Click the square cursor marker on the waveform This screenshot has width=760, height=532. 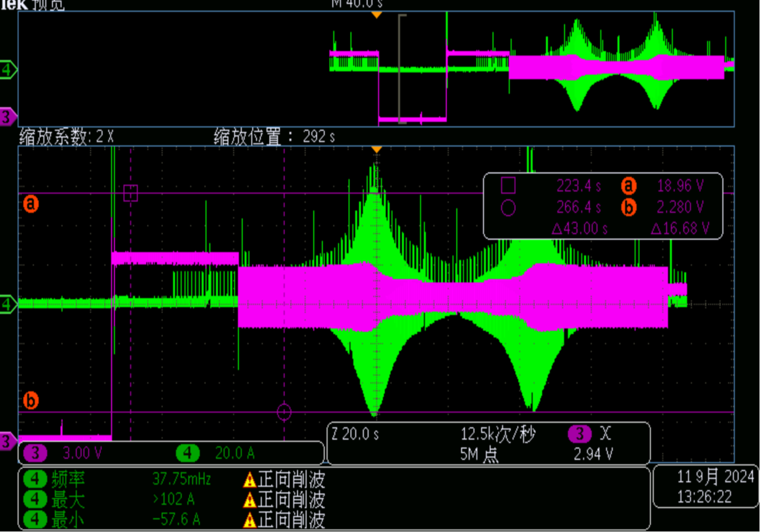130,193
